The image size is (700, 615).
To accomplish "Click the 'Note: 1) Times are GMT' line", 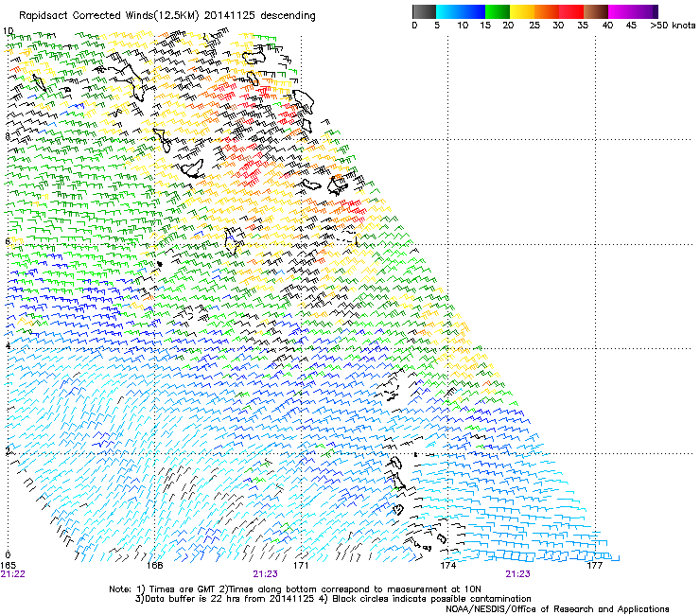I will 295,589.
